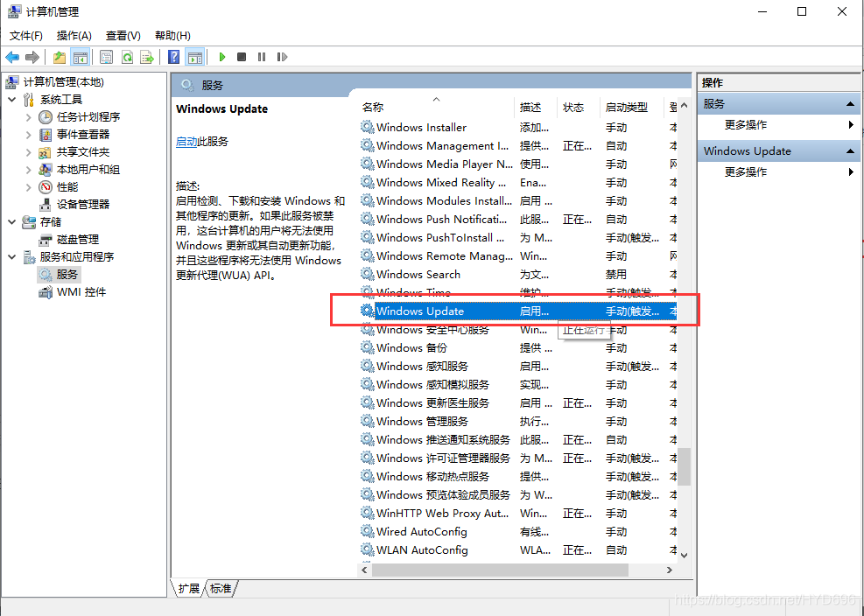Collapse the 服务和应用程序 tree node
The width and height of the screenshot is (864, 616).
pyautogui.click(x=12, y=256)
